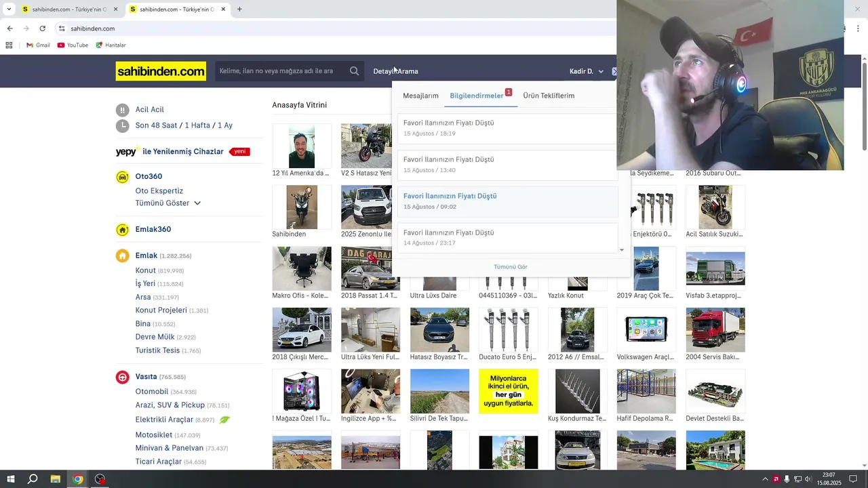This screenshot has width=868, height=488.
Task: Click the search magnifier icon in header
Action: pyautogui.click(x=354, y=71)
